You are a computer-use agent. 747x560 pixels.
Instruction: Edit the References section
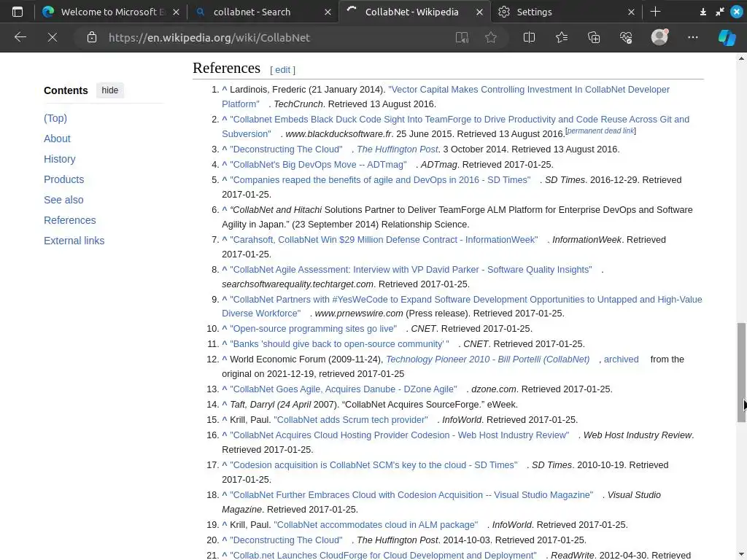[282, 70]
